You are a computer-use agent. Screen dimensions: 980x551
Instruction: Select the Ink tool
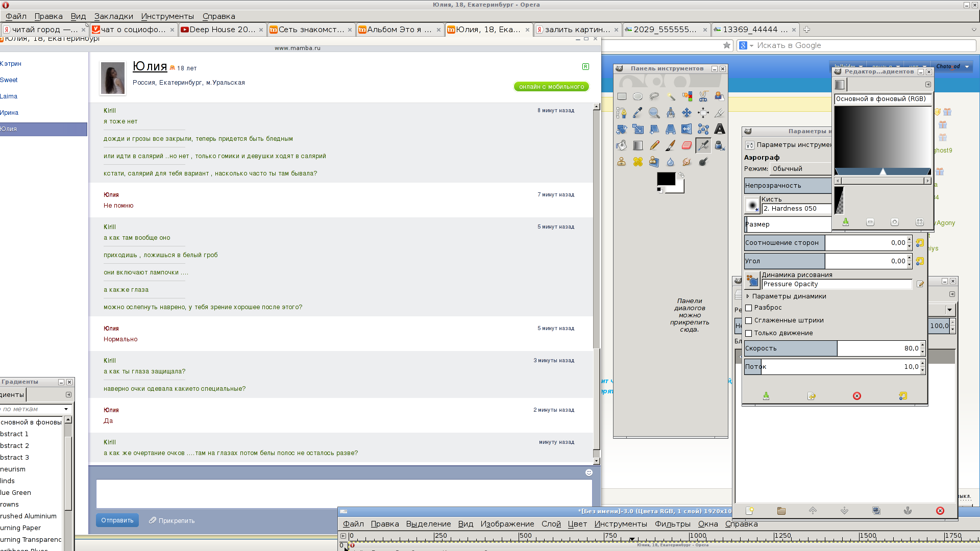(720, 145)
